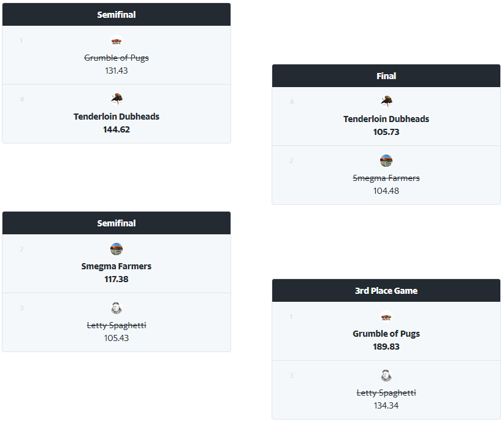Open Smegma Farmers team name in semifinal
Image resolution: width=504 pixels, height=422 pixels.
click(x=116, y=266)
